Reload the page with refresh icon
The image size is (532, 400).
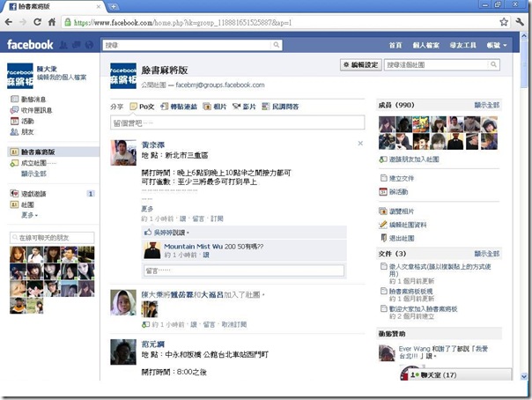(37, 22)
